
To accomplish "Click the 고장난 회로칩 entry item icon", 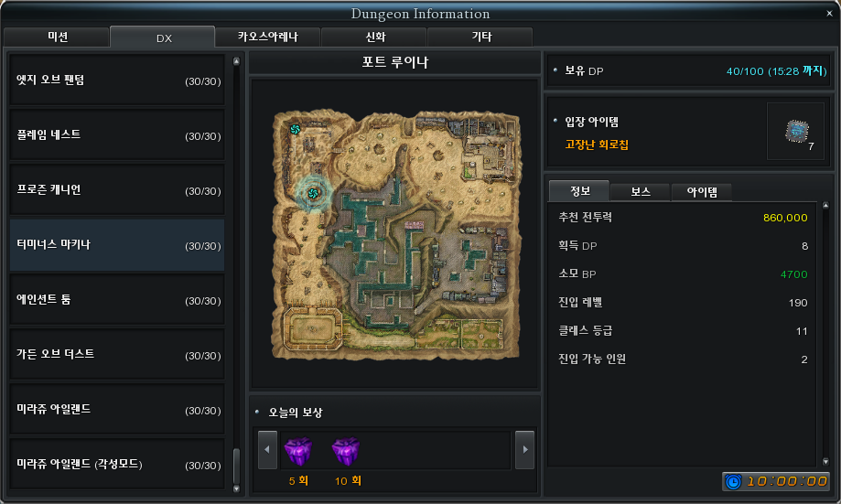I will 796,132.
